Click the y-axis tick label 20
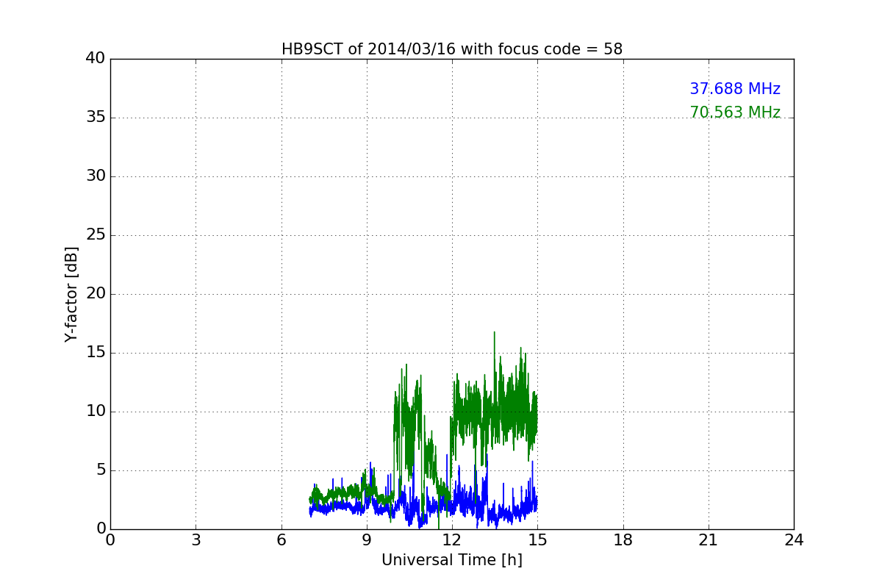Image resolution: width=882 pixels, height=588 pixels. point(96,294)
